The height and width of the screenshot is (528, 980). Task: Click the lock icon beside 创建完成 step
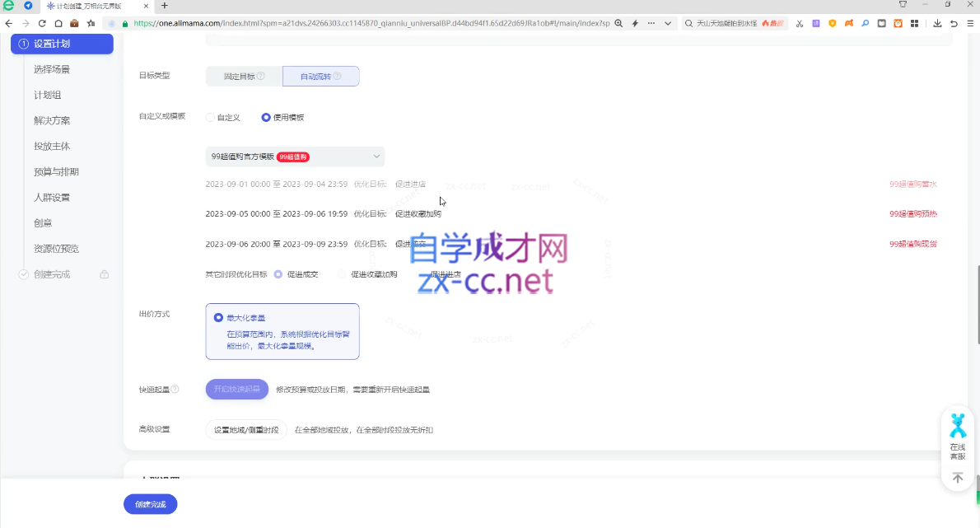105,274
